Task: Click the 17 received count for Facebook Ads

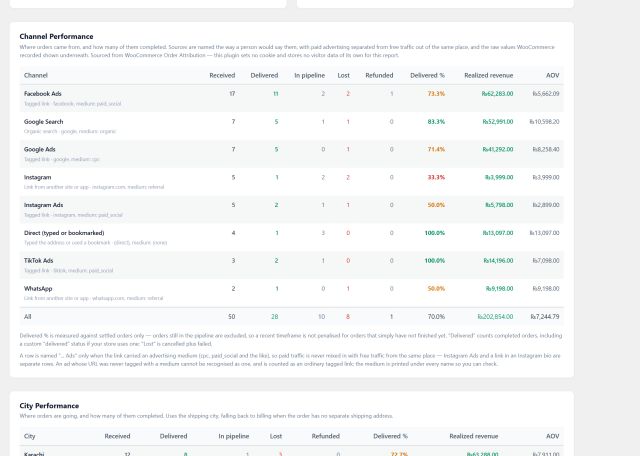Action: [232, 93]
